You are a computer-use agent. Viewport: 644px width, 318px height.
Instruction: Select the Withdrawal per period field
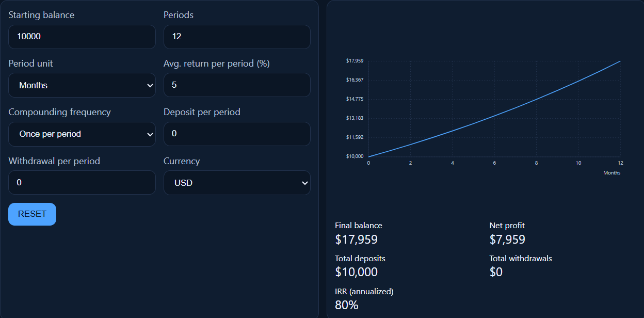(x=82, y=182)
